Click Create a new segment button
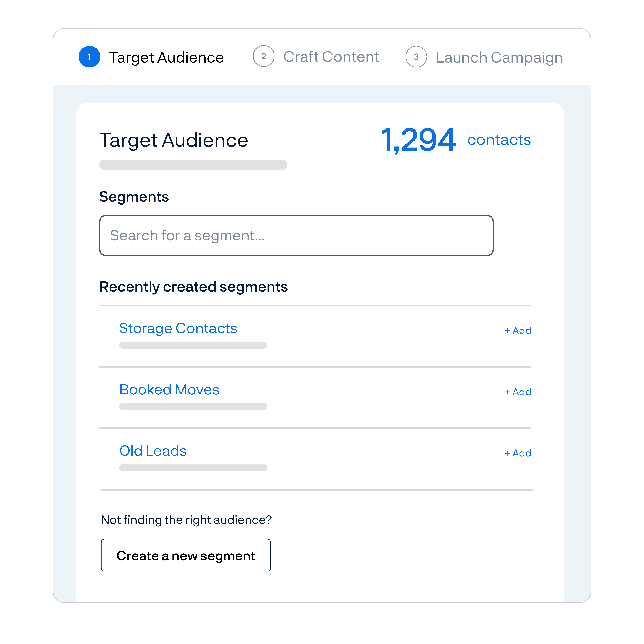644x644 pixels. click(x=186, y=555)
